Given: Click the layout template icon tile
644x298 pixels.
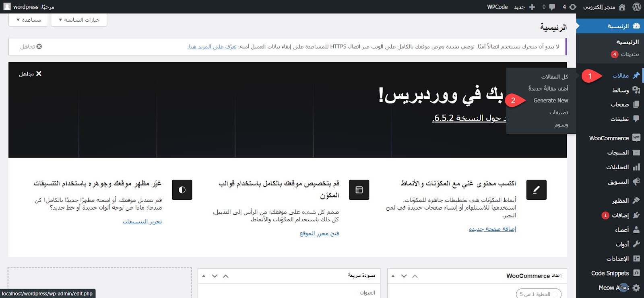Looking at the screenshot, I should coord(359,190).
